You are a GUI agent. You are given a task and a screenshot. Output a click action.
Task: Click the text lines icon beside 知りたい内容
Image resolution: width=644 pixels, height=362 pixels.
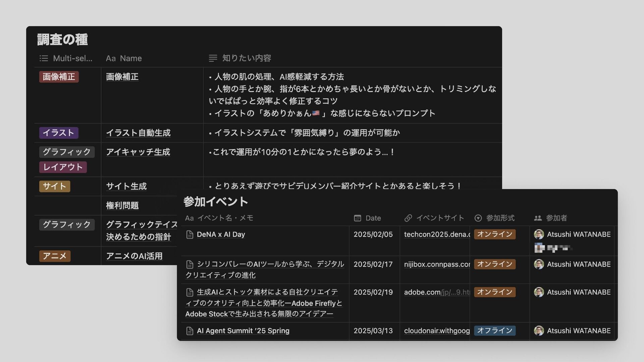click(x=213, y=58)
